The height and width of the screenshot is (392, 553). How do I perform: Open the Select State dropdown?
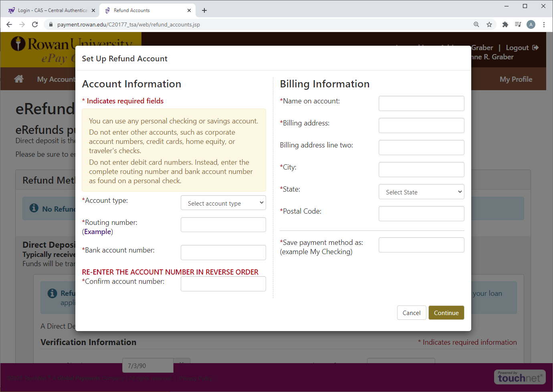point(421,192)
